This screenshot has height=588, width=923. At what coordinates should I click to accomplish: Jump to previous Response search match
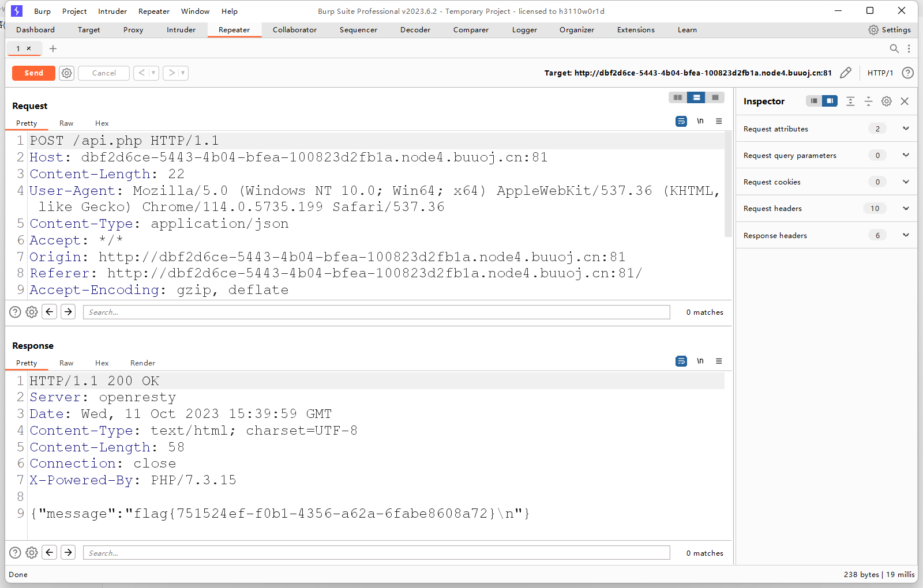(x=50, y=553)
